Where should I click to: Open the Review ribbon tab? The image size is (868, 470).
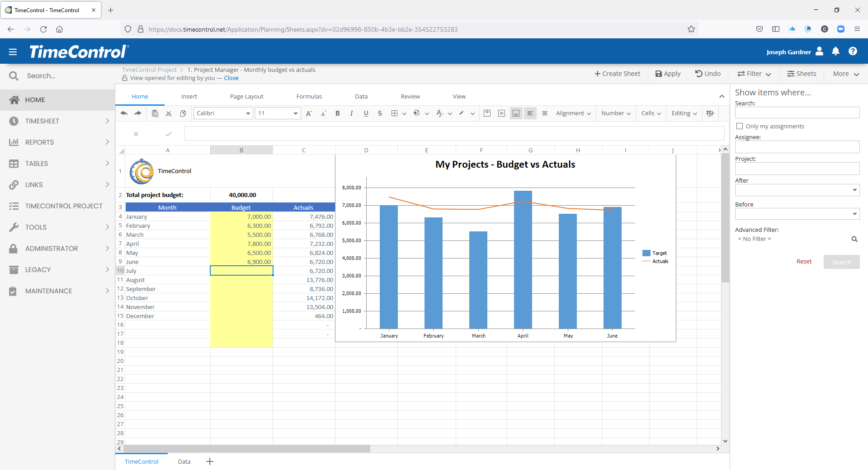(x=410, y=97)
